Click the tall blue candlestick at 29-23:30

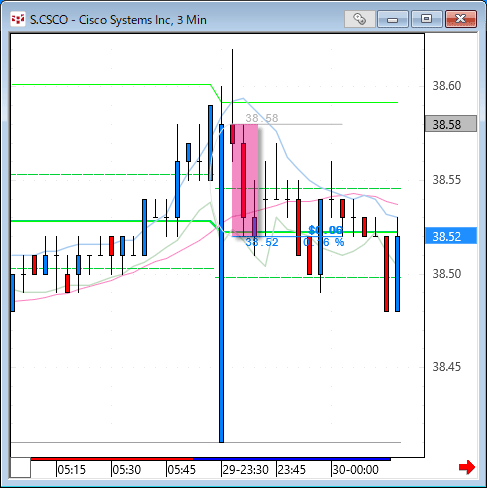pos(221,283)
